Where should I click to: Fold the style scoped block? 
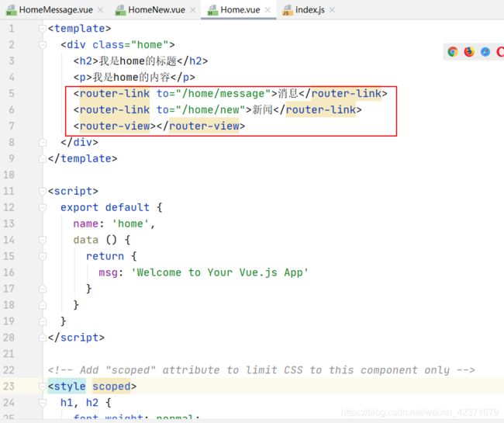(x=43, y=386)
